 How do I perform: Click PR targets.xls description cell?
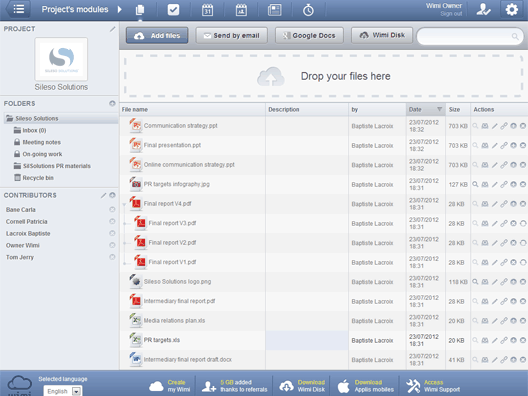pos(307,340)
